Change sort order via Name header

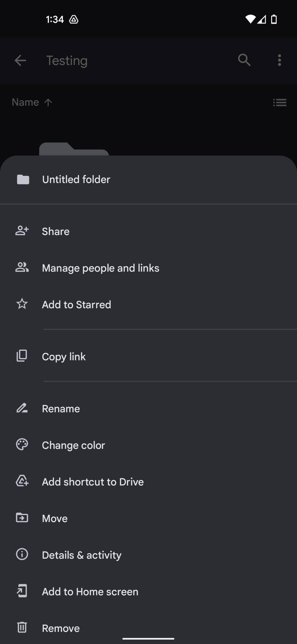coord(32,102)
